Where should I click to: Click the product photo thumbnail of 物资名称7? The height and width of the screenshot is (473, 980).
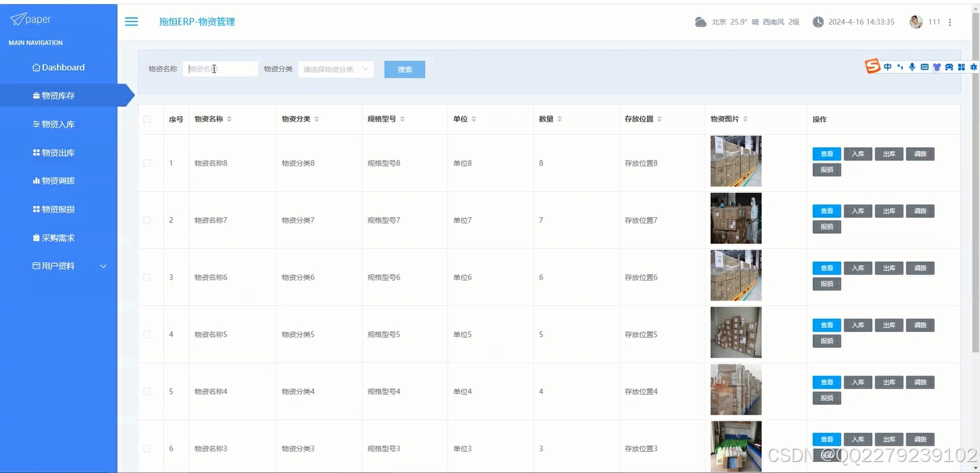coord(735,218)
